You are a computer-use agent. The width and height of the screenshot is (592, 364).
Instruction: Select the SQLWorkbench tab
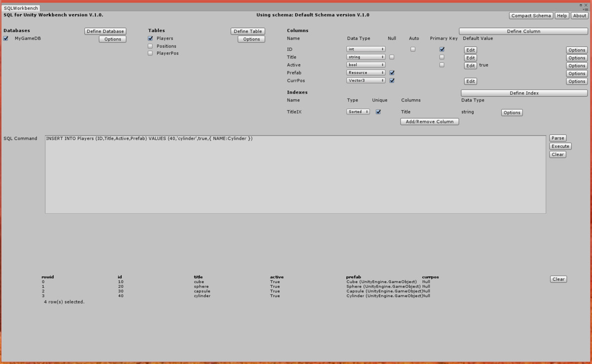21,8
